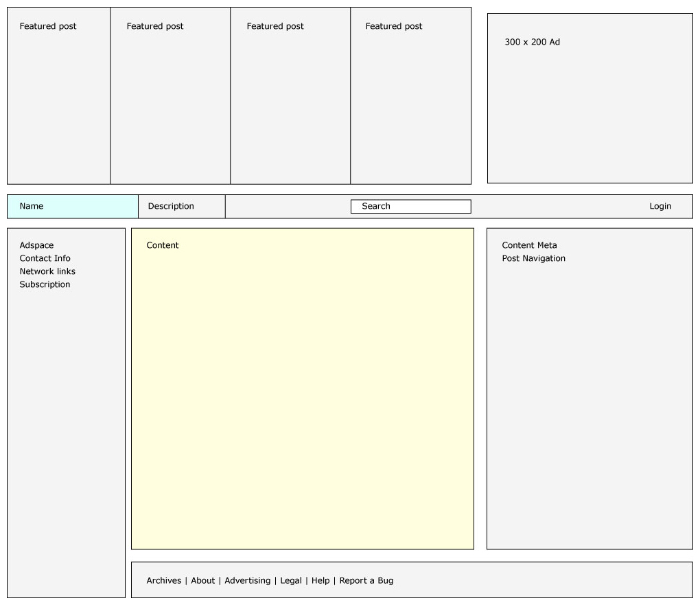Screen dimensions: 700x605
Task: Open the Help footer link
Action: 320,580
